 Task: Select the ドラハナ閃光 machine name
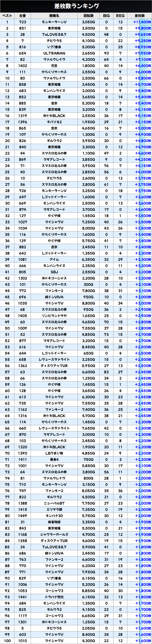click(x=54, y=597)
